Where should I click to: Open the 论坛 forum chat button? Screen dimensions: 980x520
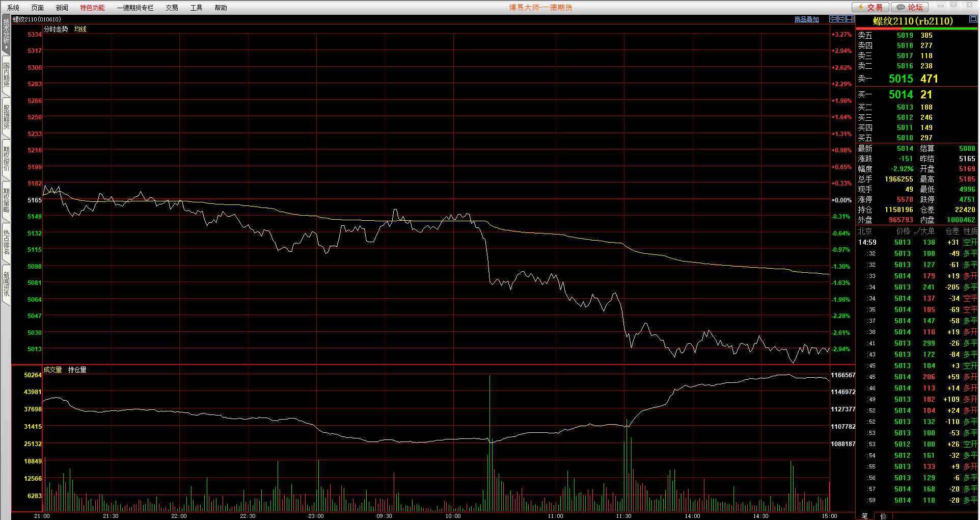910,7
